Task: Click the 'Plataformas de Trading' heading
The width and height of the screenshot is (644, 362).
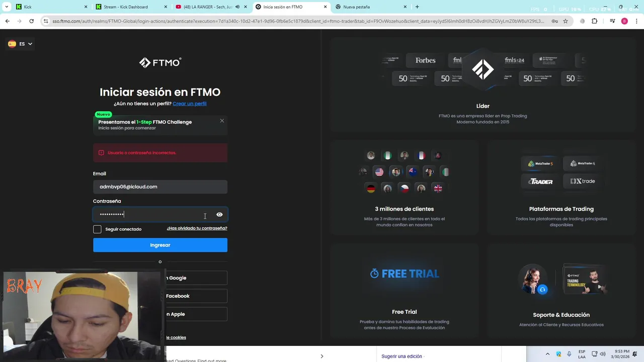Action: point(561,209)
